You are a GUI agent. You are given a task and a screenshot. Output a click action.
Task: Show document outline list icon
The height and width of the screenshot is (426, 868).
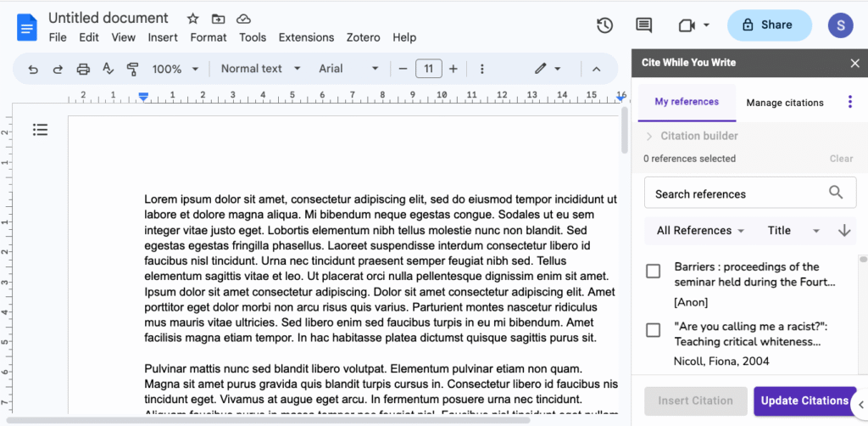(41, 130)
